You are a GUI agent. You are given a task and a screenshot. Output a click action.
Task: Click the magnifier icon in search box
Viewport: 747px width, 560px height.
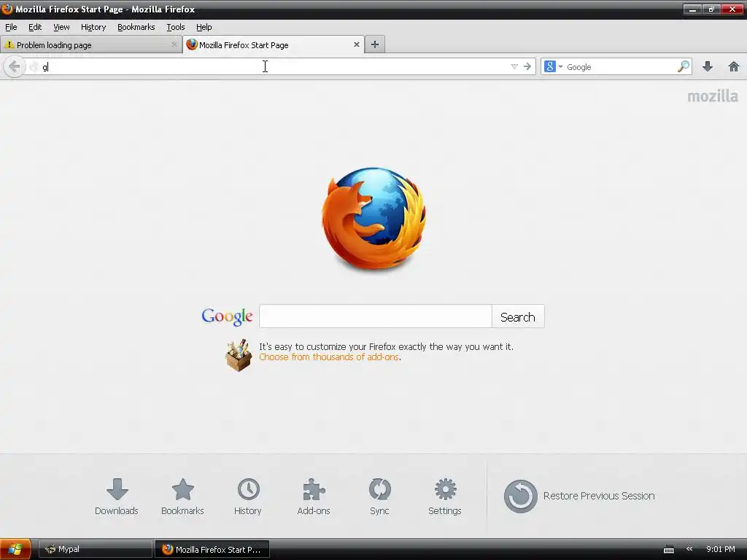tap(683, 66)
